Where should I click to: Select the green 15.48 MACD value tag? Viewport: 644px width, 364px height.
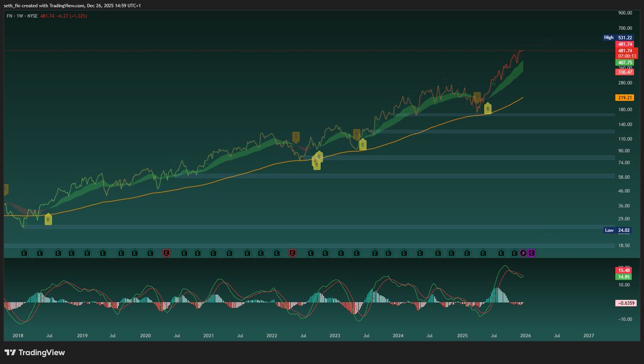pos(623,270)
